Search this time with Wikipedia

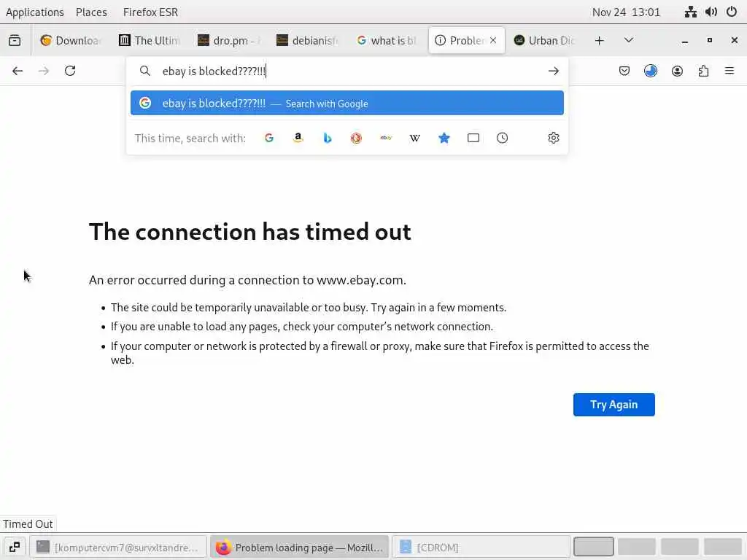(x=415, y=138)
